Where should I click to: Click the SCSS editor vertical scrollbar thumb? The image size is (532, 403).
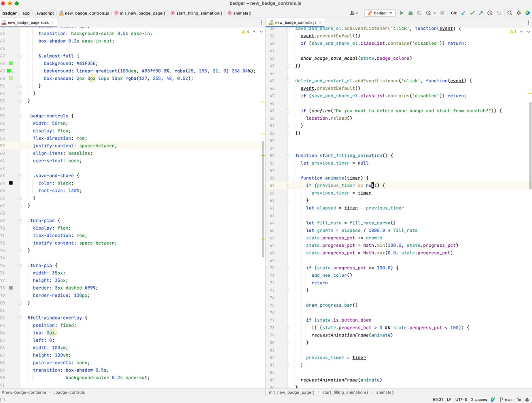pyautogui.click(x=263, y=199)
